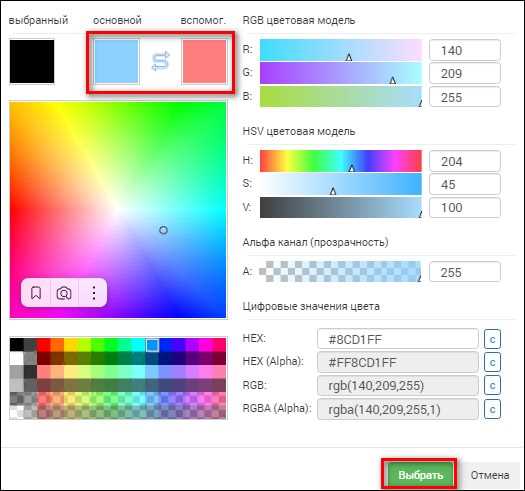The width and height of the screenshot is (525, 491).
Task: Click the HEX input field #8CD1FF
Action: coord(397,339)
